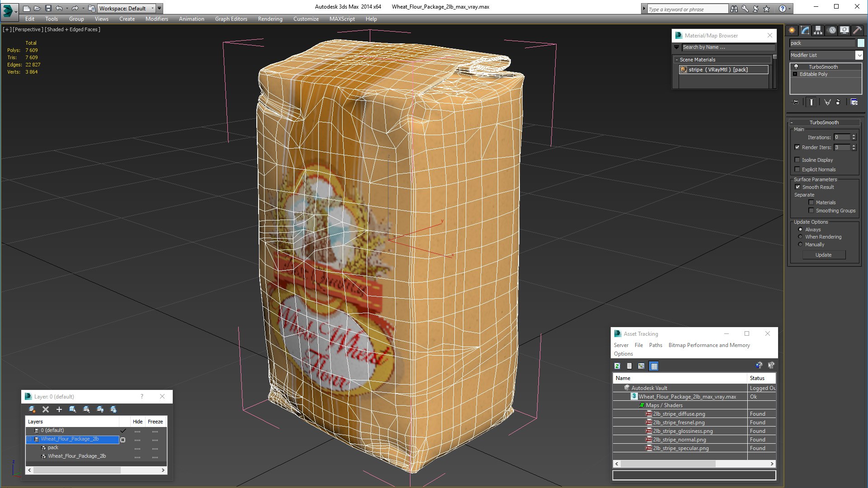
Task: Expand the Editable Poly stack entry
Action: 795,74
